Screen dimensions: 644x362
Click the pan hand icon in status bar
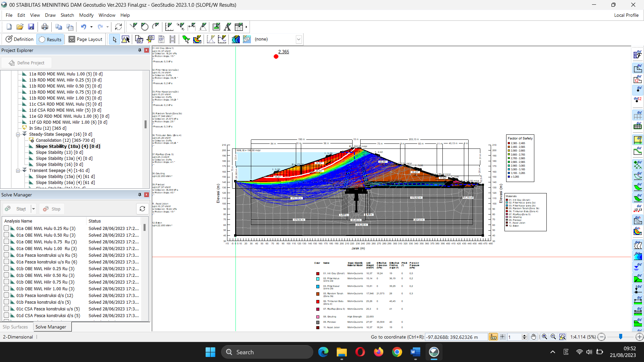533,337
